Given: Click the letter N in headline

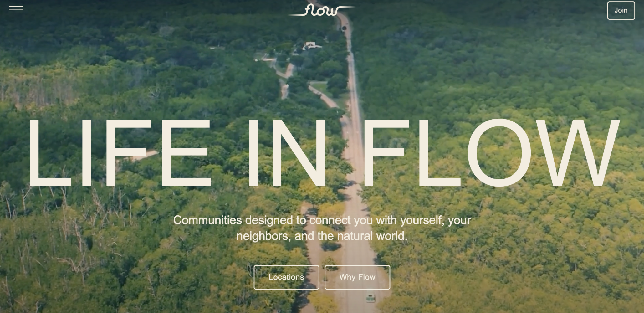Looking at the screenshot, I should 299,152.
